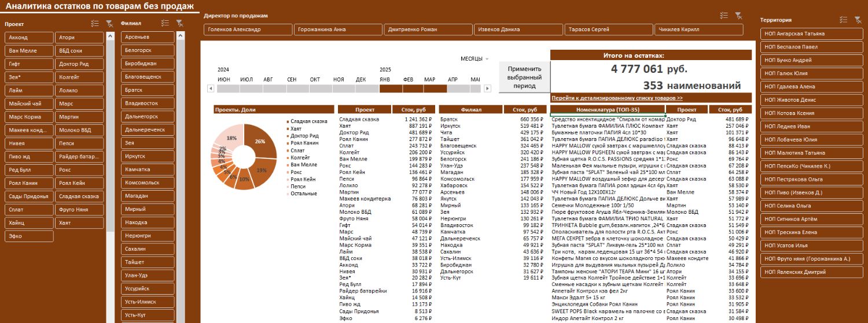
Task: Click the Номенклатура (ТОП-35) column header
Action: click(x=608, y=109)
